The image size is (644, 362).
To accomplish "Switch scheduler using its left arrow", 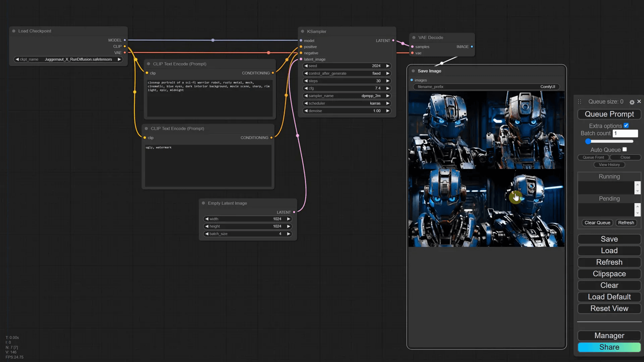I will [x=306, y=103].
